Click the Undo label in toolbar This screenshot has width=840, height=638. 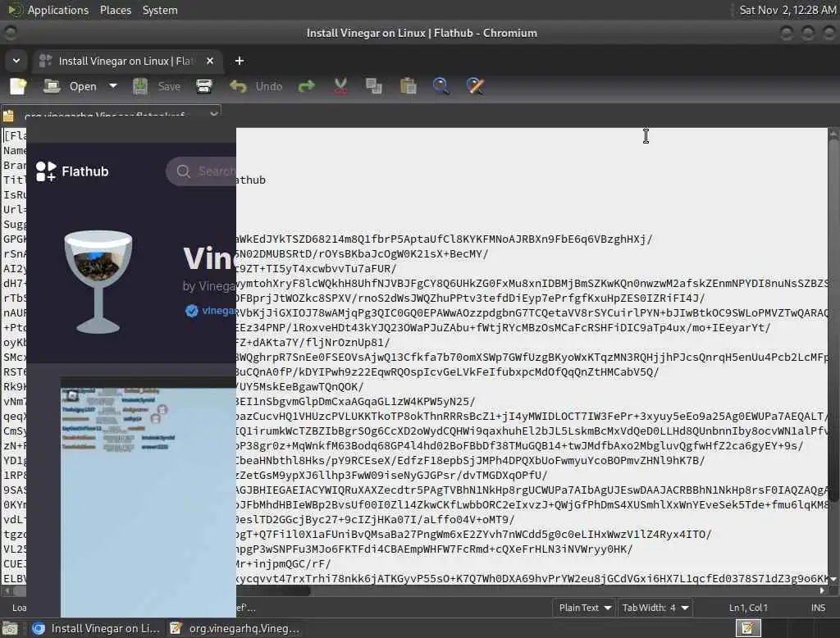[x=268, y=86]
